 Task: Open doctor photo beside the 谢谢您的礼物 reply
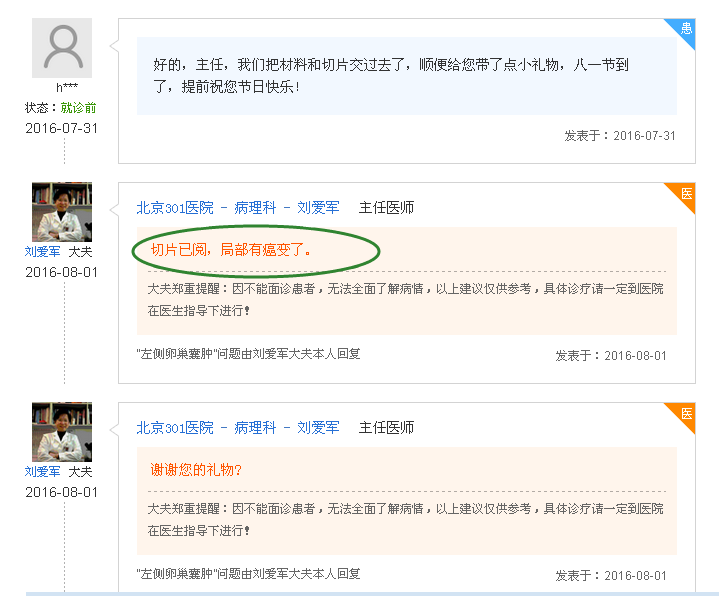(62, 431)
